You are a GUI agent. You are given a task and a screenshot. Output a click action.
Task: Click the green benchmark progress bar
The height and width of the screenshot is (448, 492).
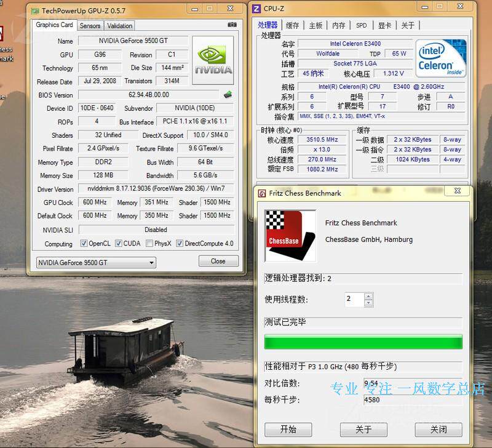[x=363, y=342]
